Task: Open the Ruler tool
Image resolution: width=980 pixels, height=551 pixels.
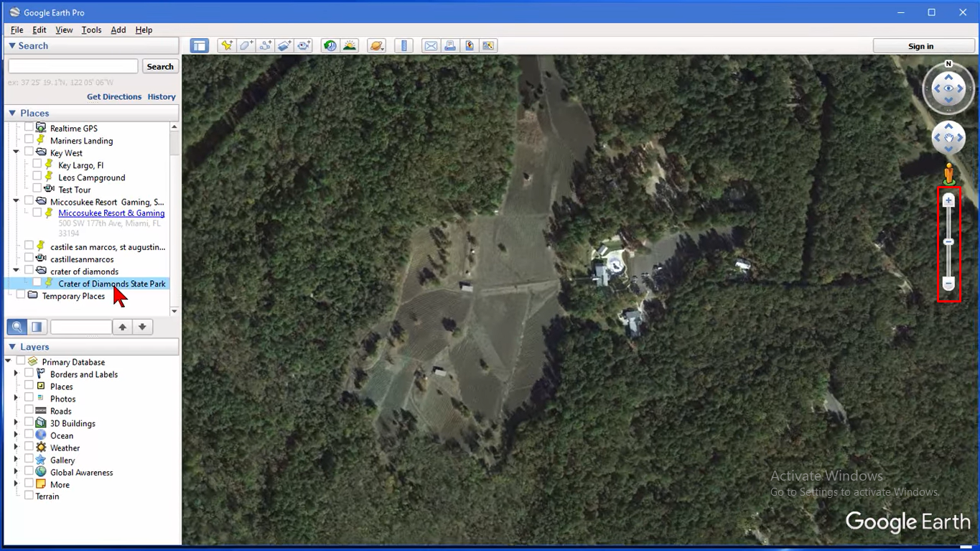Action: 404,46
